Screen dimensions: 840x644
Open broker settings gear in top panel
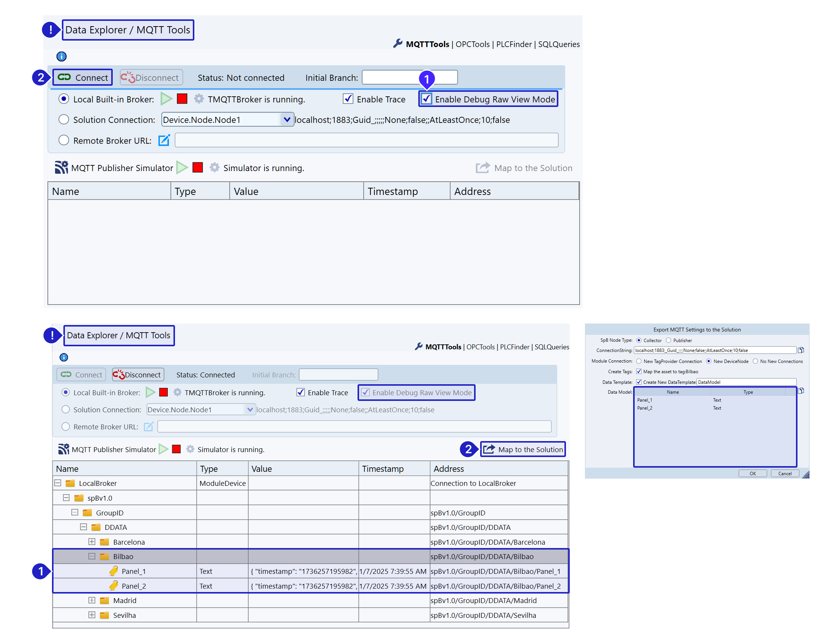pyautogui.click(x=199, y=99)
